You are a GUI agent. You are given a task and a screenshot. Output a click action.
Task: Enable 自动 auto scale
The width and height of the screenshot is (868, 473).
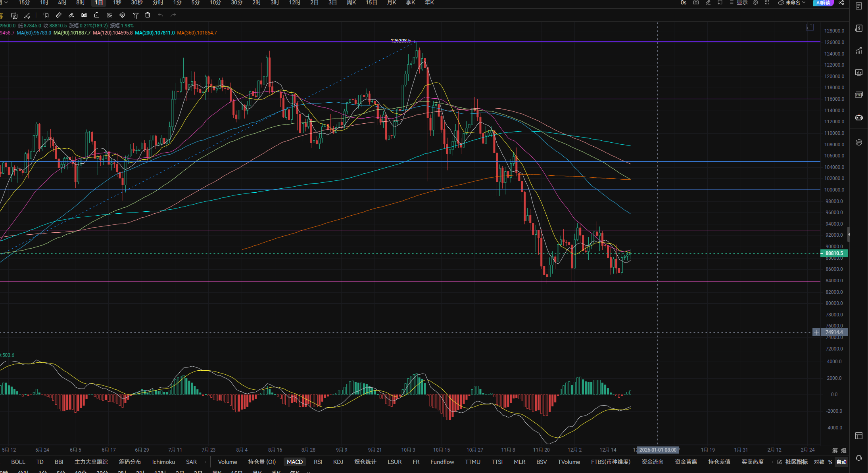click(841, 462)
